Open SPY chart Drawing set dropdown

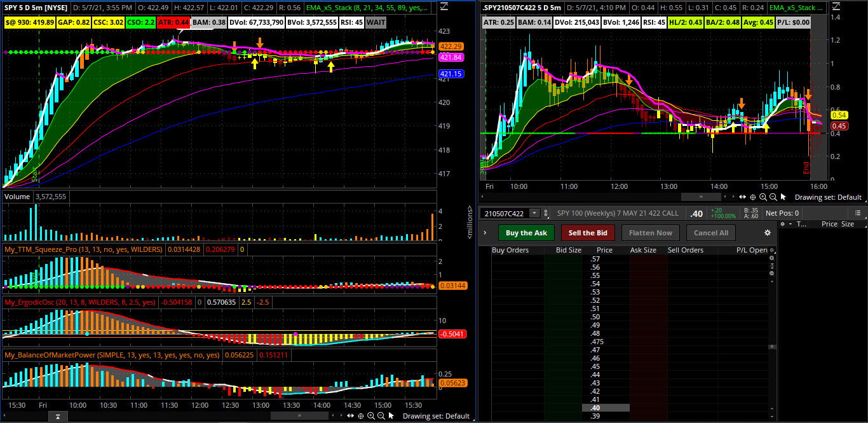coord(436,416)
